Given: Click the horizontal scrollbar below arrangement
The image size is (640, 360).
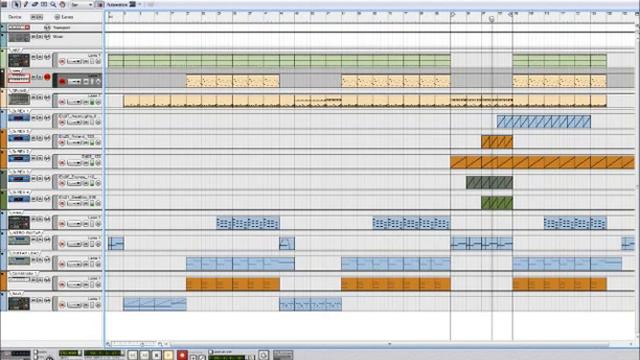Looking at the screenshot, I should pyautogui.click(x=389, y=344).
